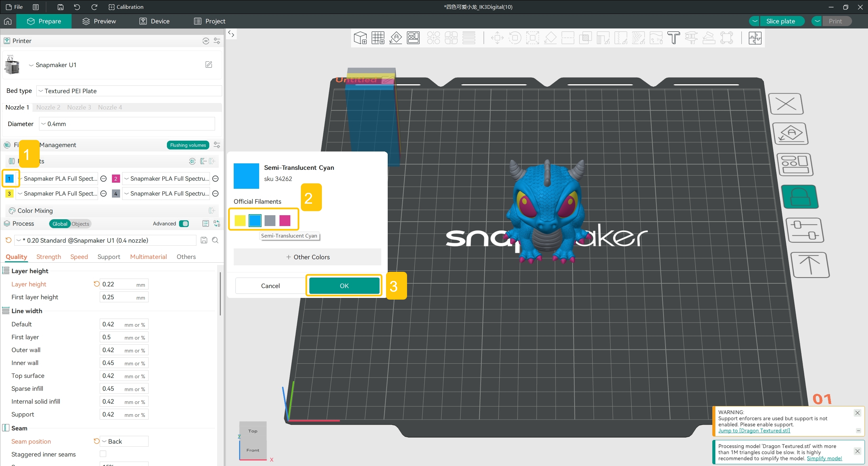The width and height of the screenshot is (868, 466).
Task: Click the Save icon in title bar
Action: (x=60, y=7)
